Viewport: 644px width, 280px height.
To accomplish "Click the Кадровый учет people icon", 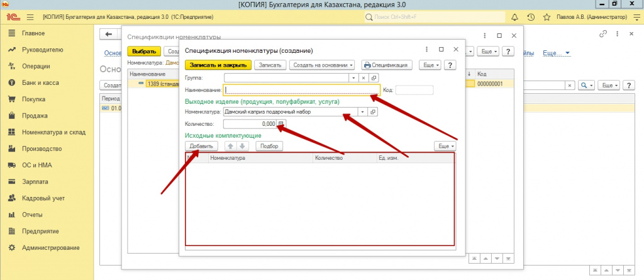I will coord(12,198).
